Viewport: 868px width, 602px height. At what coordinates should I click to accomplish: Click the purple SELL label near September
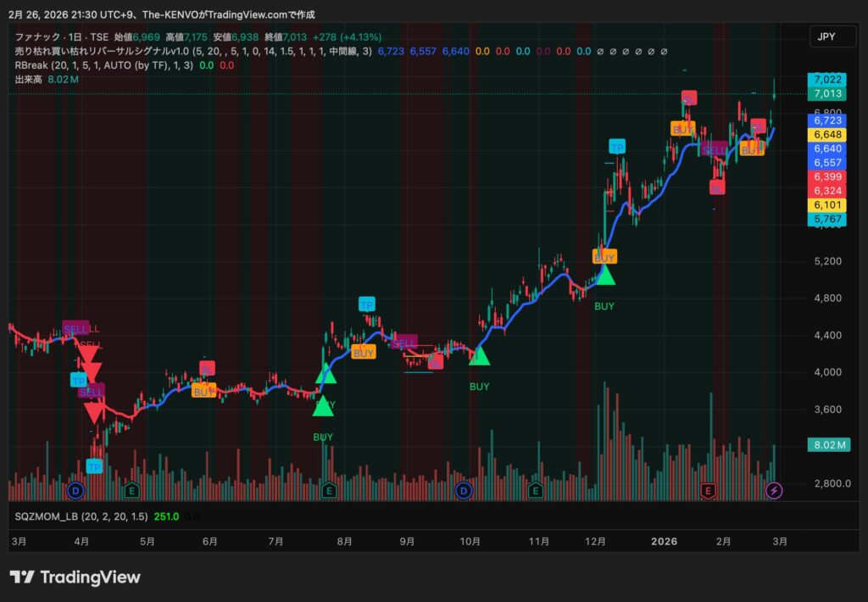point(405,342)
